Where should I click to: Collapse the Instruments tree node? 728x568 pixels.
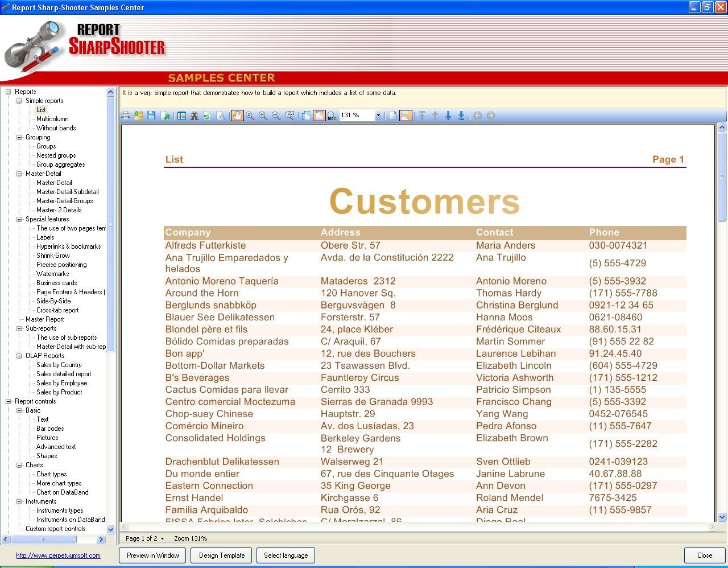tap(19, 501)
